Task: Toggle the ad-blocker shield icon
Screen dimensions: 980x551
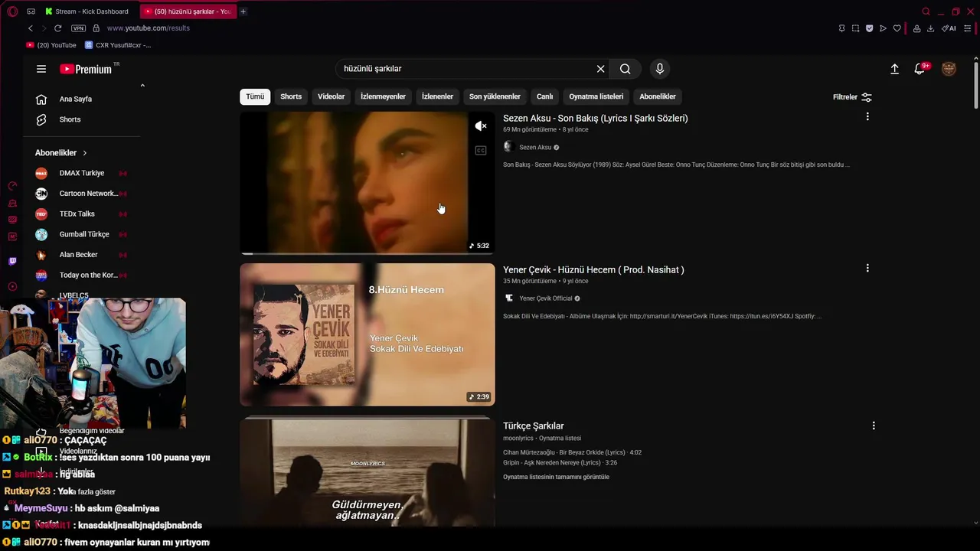Action: tap(869, 28)
